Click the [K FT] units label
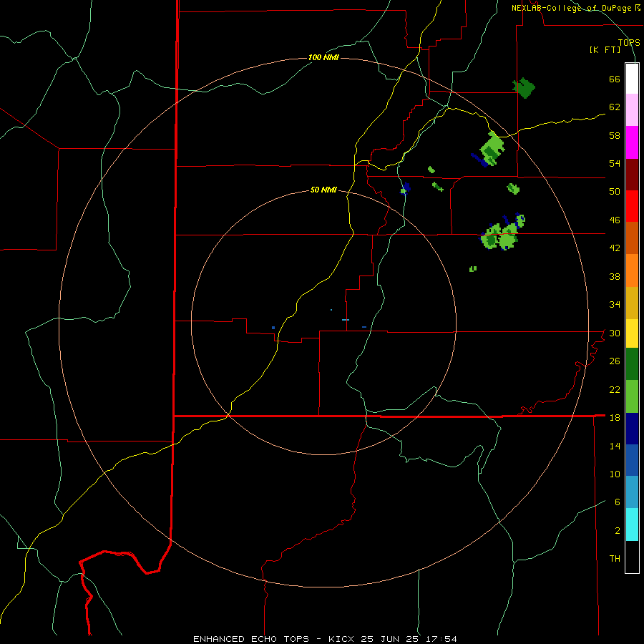 click(605, 50)
